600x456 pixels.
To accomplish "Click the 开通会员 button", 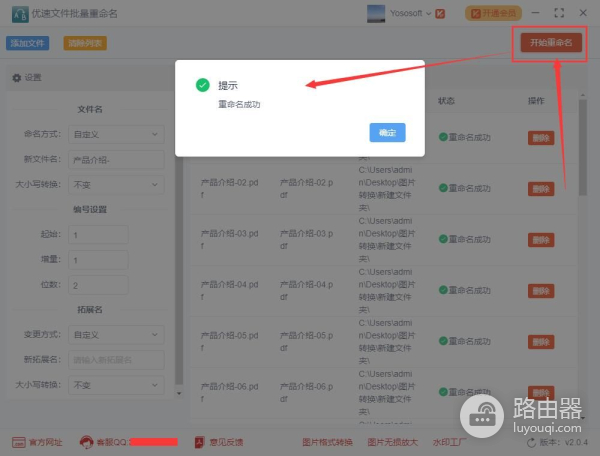I will coord(493,13).
